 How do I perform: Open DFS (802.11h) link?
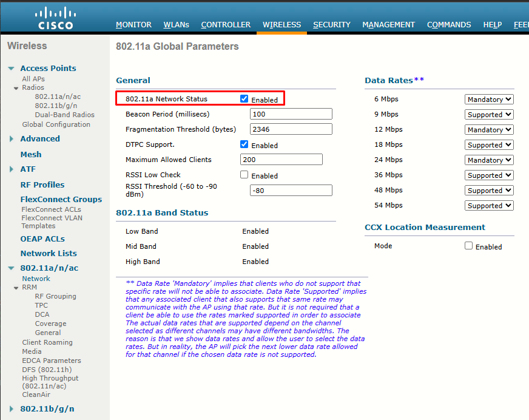pyautogui.click(x=47, y=370)
